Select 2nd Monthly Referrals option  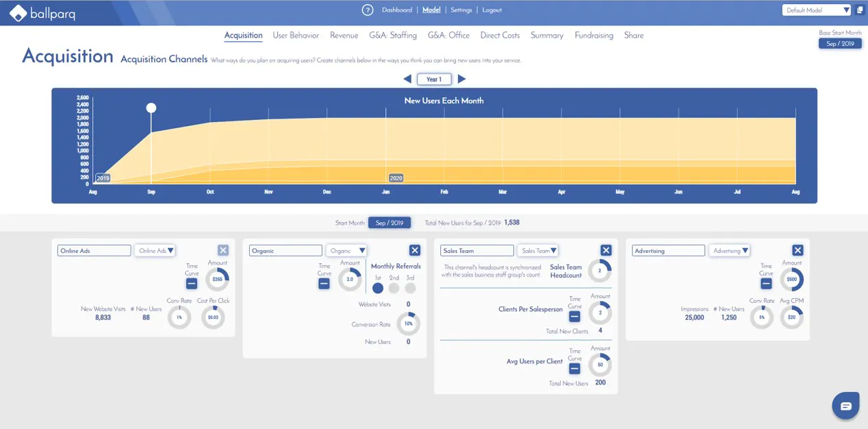tap(394, 289)
